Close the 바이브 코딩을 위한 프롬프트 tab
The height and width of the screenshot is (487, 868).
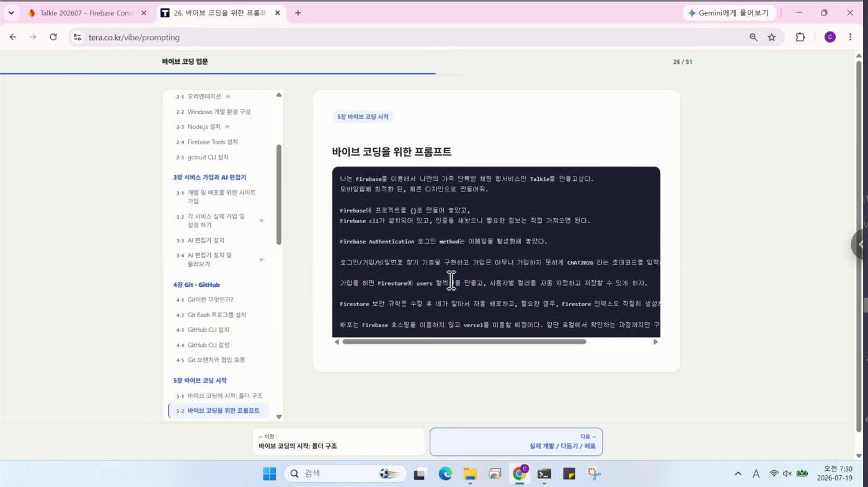[x=278, y=12]
